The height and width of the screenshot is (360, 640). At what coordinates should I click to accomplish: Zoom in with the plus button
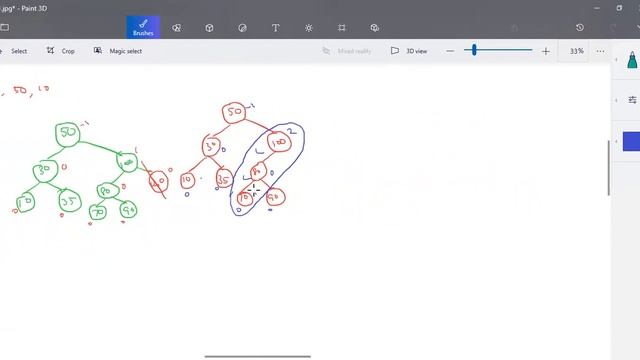pyautogui.click(x=546, y=51)
